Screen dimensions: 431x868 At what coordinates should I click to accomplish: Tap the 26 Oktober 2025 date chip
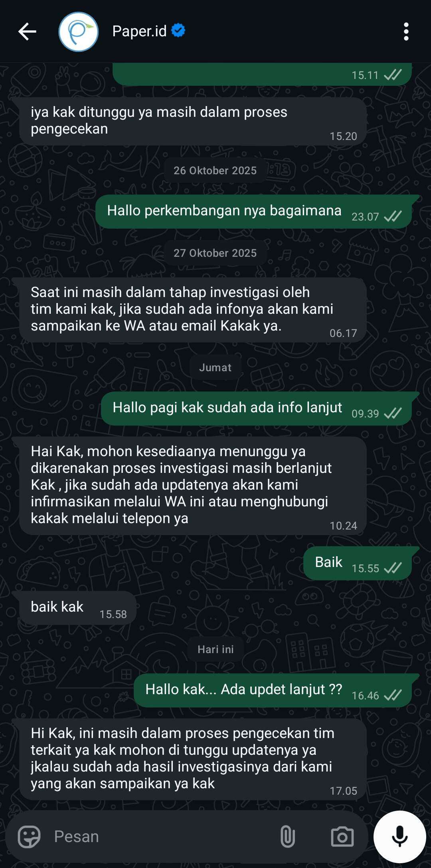point(215,171)
